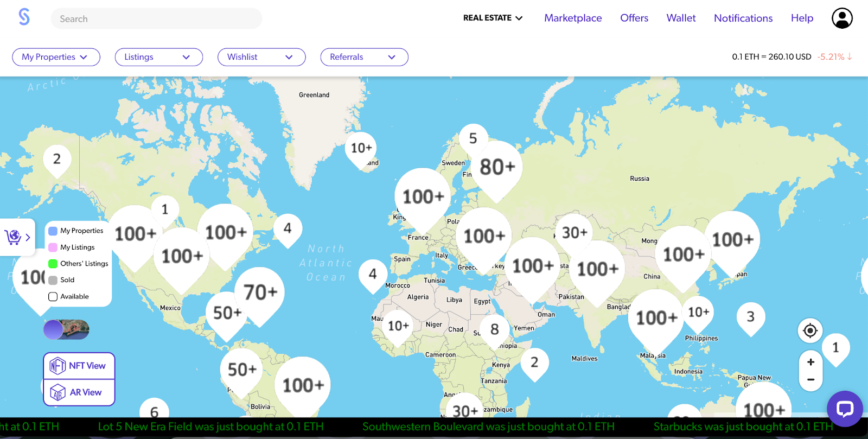
Task: Select the 8 pin near Yemen
Action: point(495,331)
